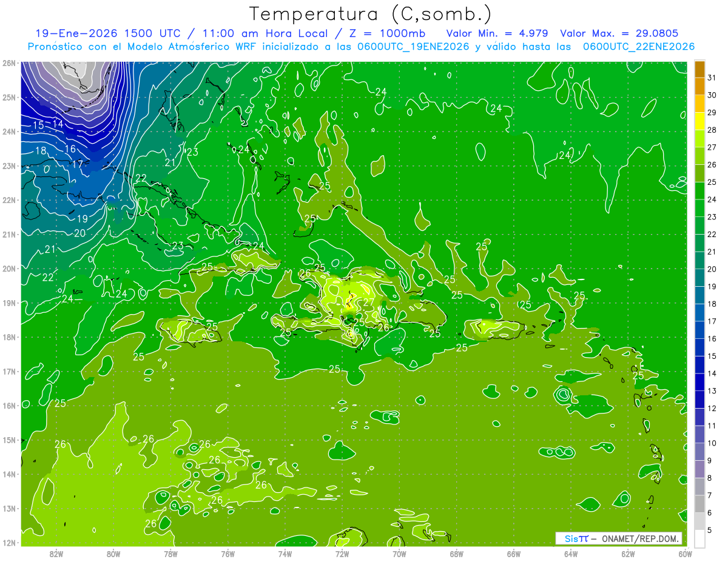Image resolution: width=728 pixels, height=562 pixels.
Task: Click longitude axis label '72W'
Action: 342,554
